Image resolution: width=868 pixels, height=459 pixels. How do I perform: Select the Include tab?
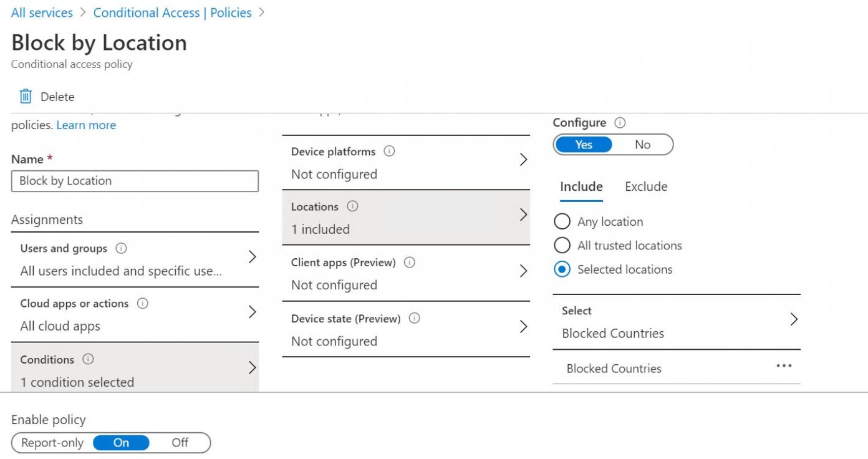pos(581,186)
